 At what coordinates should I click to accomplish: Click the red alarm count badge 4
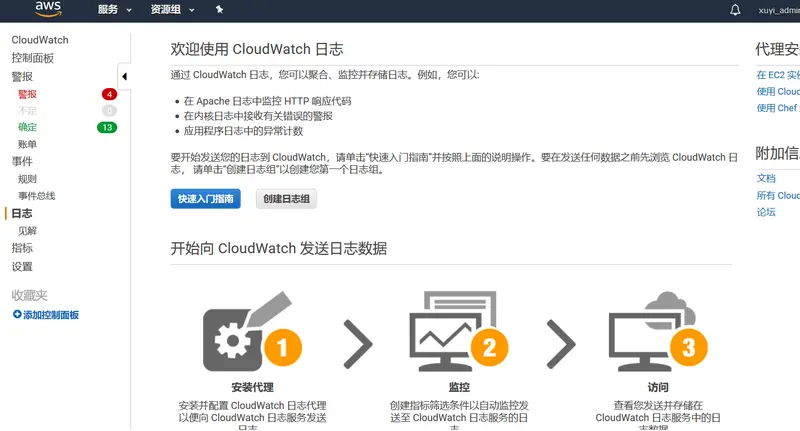109,94
